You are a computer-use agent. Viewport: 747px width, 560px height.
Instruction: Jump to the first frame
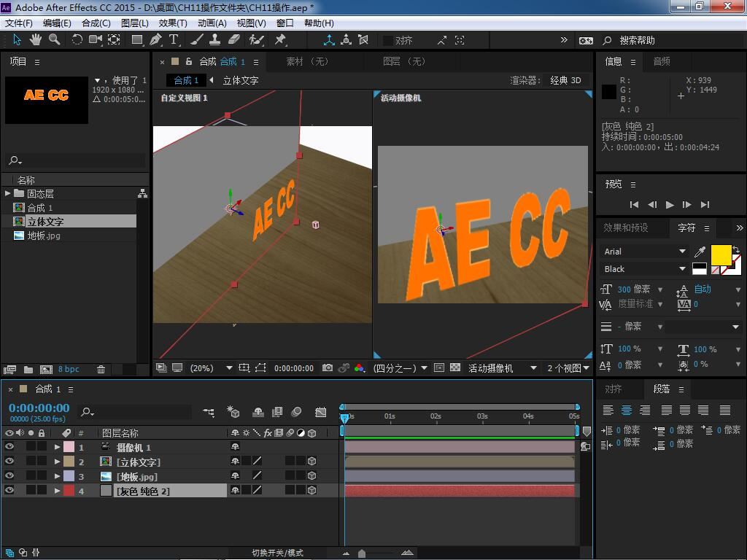634,205
